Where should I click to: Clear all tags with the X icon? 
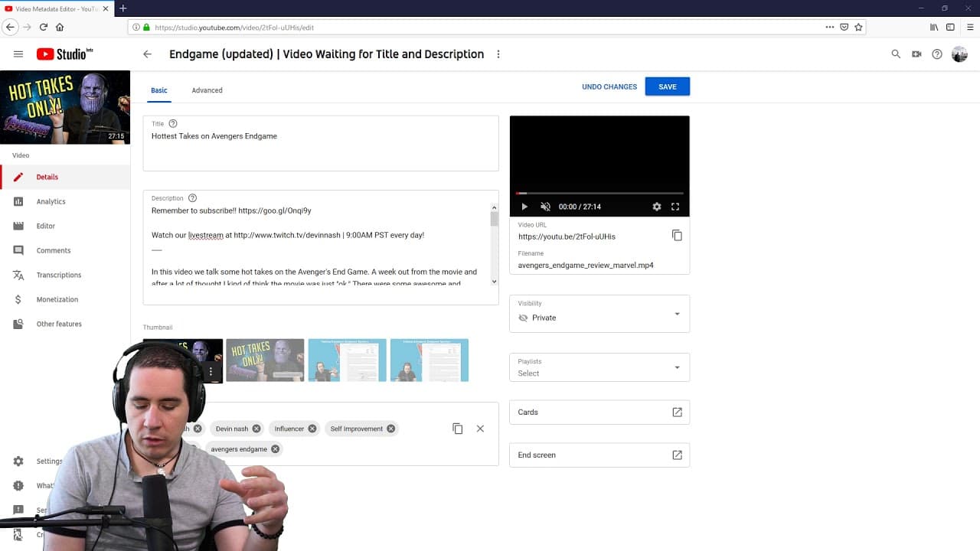click(480, 429)
